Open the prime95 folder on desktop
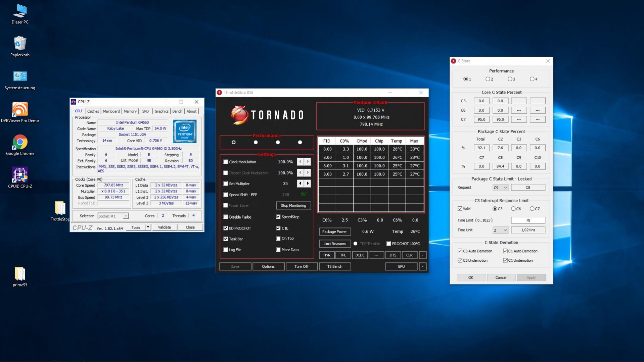The width and height of the screenshot is (644, 362). [20, 277]
